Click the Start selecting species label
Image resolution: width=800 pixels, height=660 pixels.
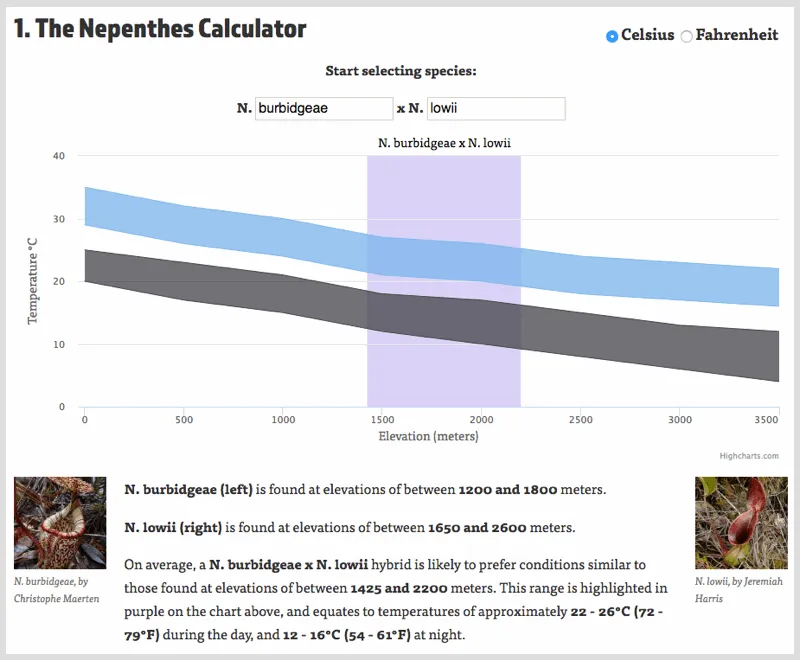(401, 71)
